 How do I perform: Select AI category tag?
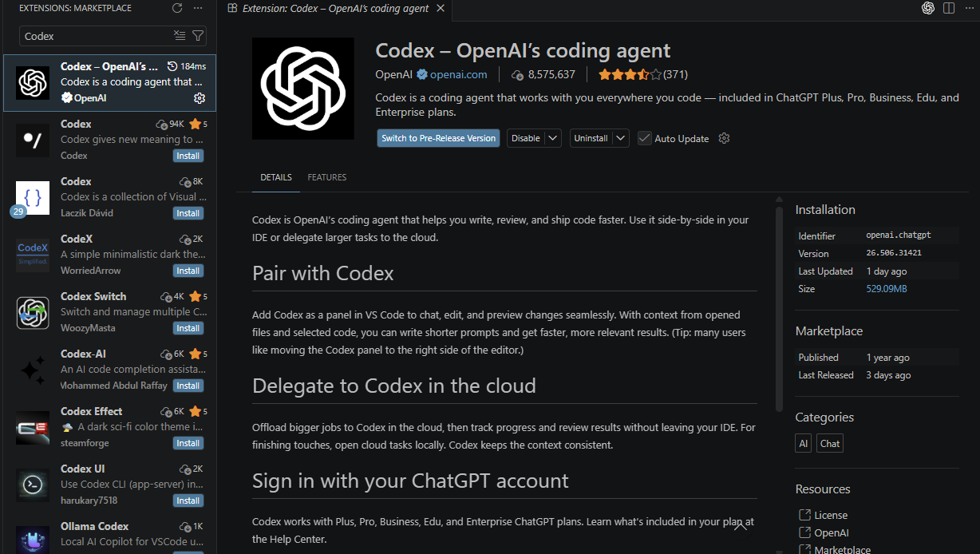[x=804, y=443]
